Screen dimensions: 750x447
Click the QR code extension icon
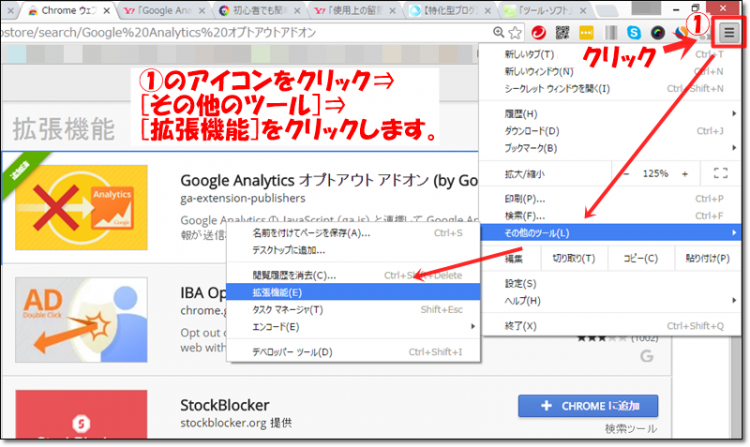[562, 33]
